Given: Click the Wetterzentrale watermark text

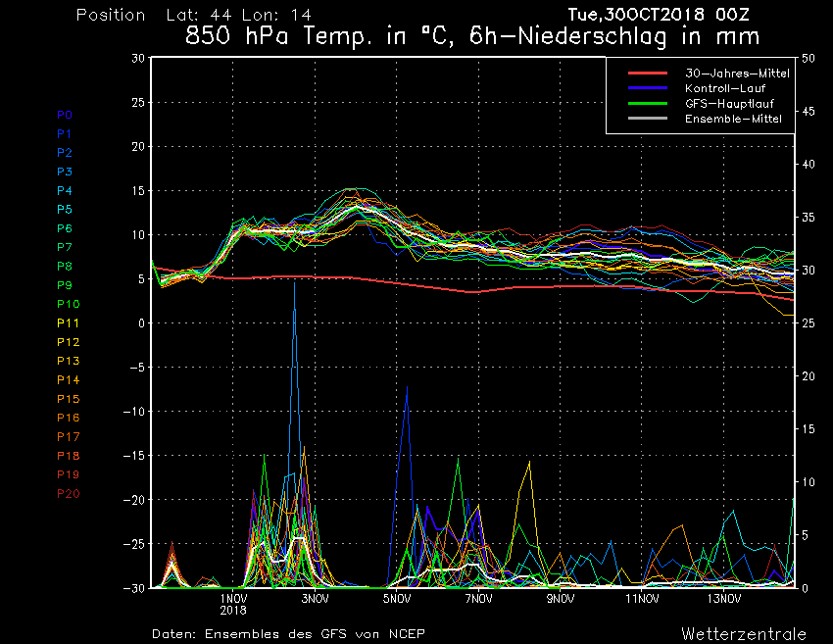Looking at the screenshot, I should (744, 633).
